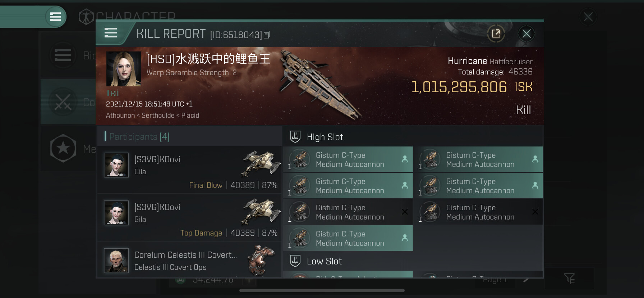Click the Athounon system location link
The height and width of the screenshot is (298, 644).
[x=120, y=115]
